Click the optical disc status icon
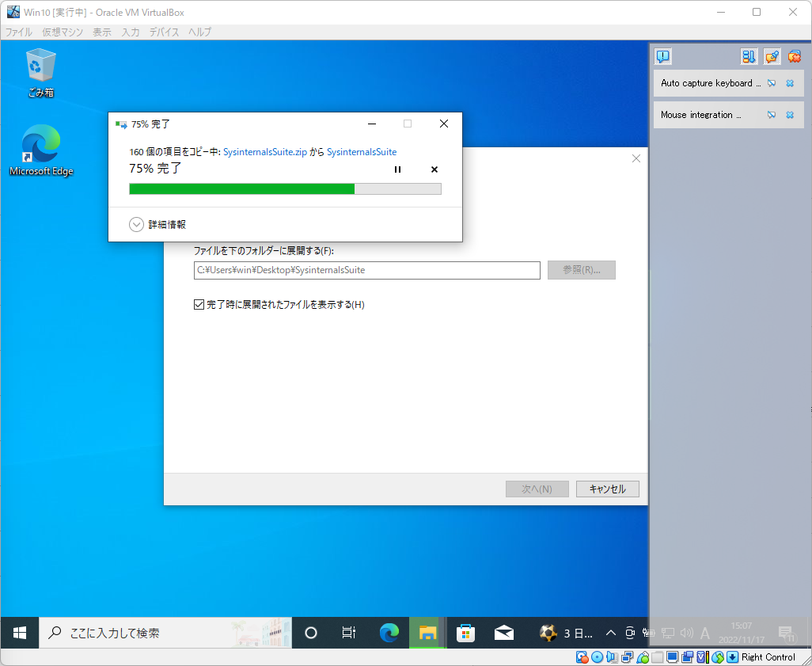 (x=597, y=657)
